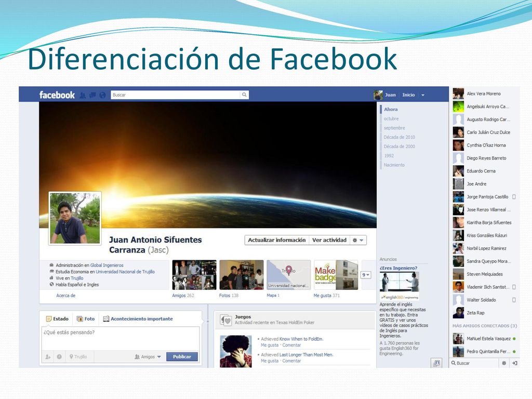Click the Publicar button
The image size is (532, 399).
pos(182,356)
